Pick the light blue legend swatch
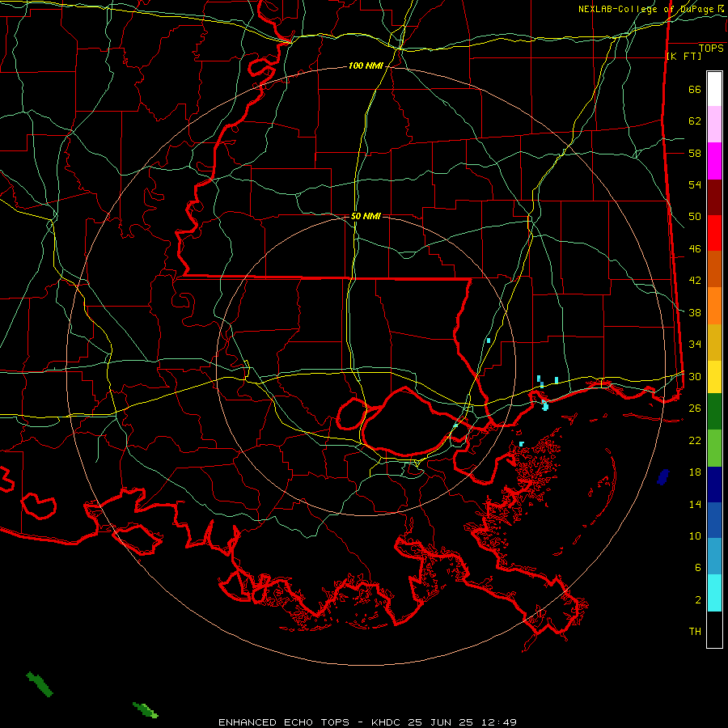The height and width of the screenshot is (728, 728). 714,557
